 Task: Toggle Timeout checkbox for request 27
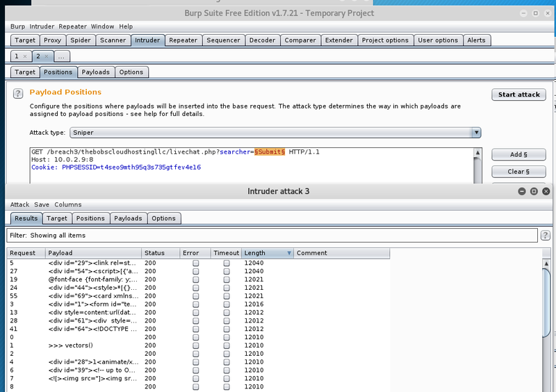click(x=227, y=271)
